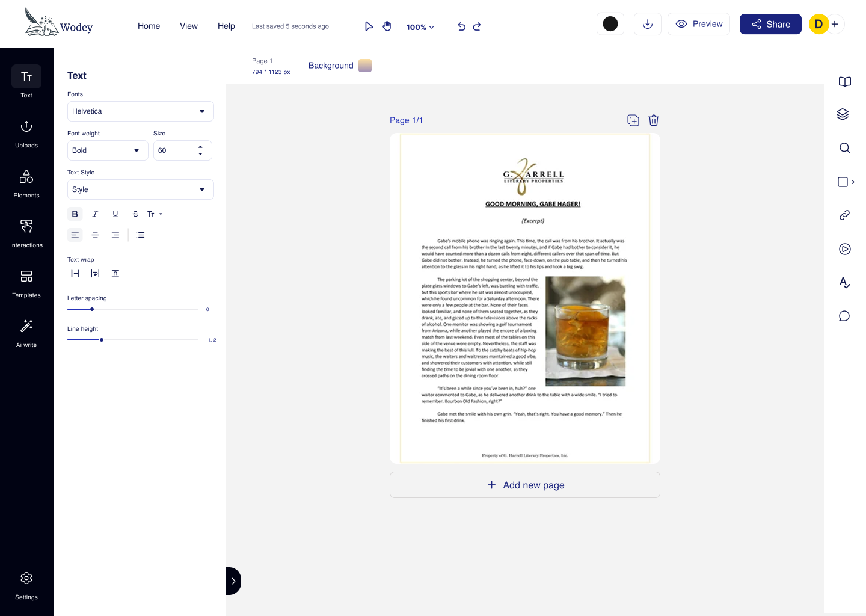Click Add new page button
The width and height of the screenshot is (866, 616).
[x=525, y=485]
